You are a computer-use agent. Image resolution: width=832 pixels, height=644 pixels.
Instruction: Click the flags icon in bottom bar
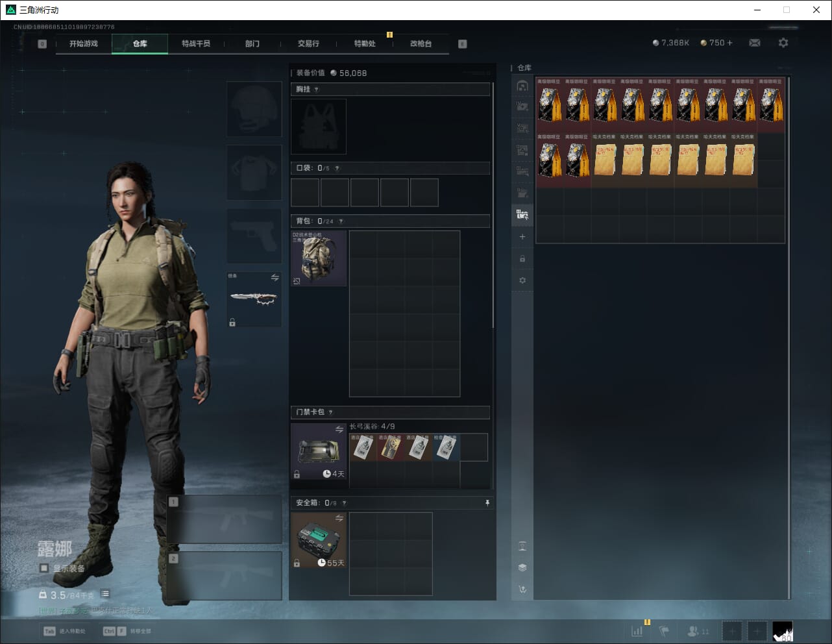click(664, 631)
